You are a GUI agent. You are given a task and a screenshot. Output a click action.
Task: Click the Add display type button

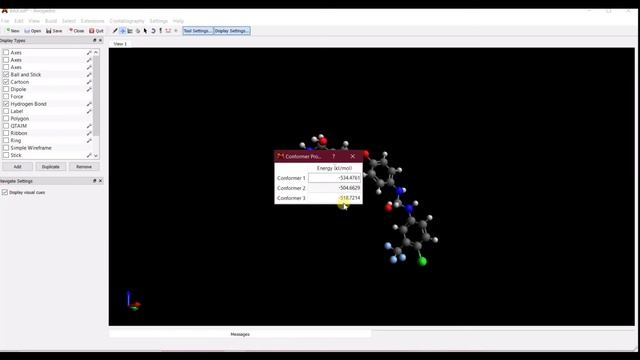(x=17, y=167)
